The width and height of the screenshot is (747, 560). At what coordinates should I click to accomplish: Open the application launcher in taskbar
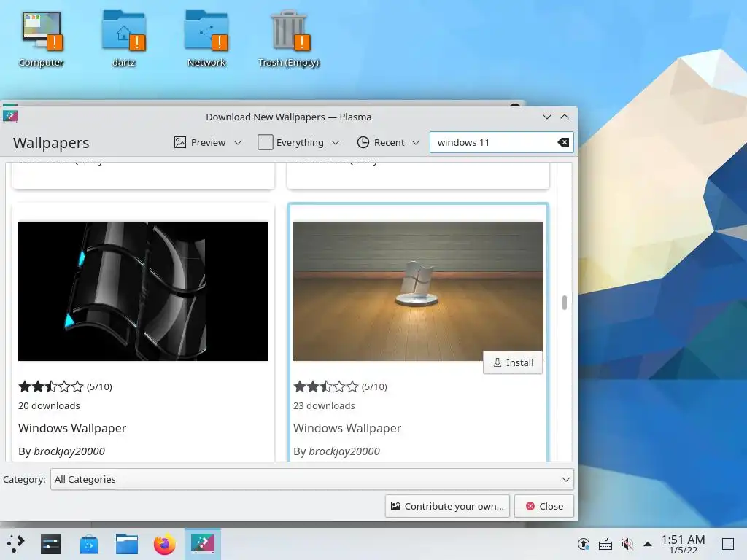[15, 544]
